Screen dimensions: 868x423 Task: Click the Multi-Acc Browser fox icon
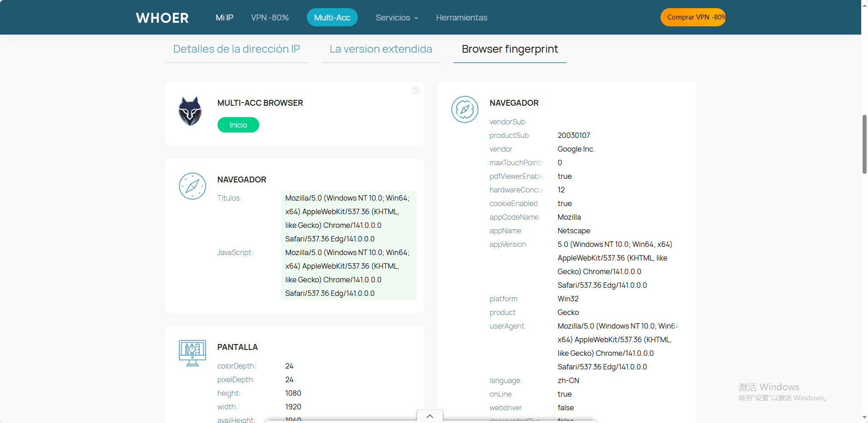tap(190, 111)
